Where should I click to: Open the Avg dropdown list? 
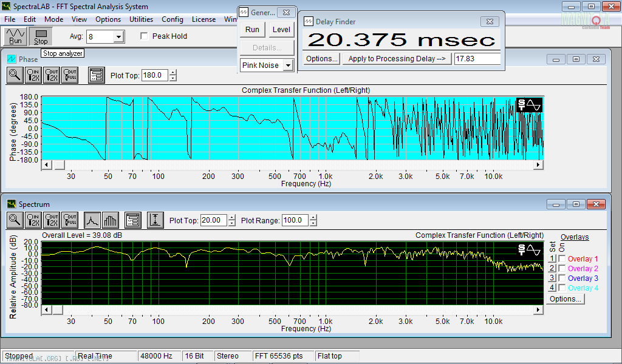click(x=118, y=37)
